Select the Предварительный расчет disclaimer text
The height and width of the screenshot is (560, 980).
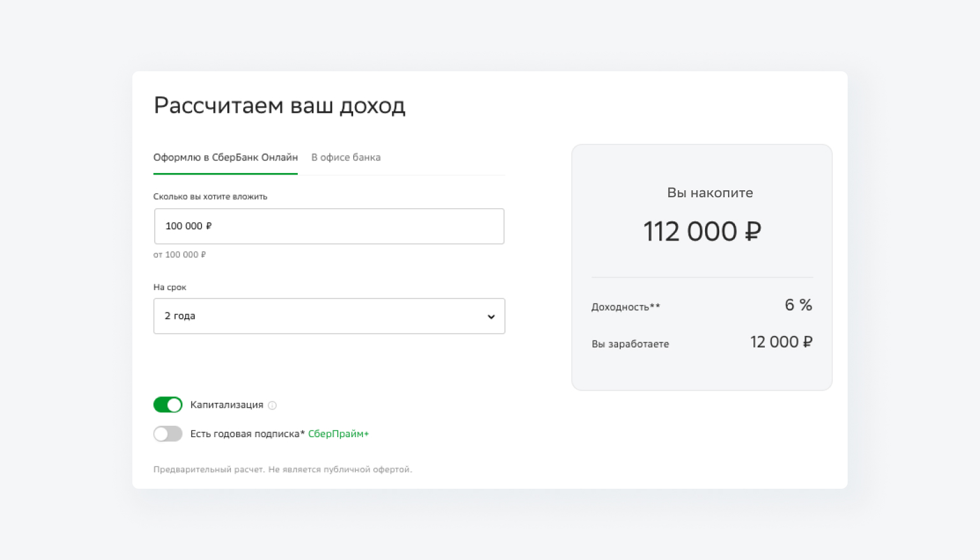(283, 470)
